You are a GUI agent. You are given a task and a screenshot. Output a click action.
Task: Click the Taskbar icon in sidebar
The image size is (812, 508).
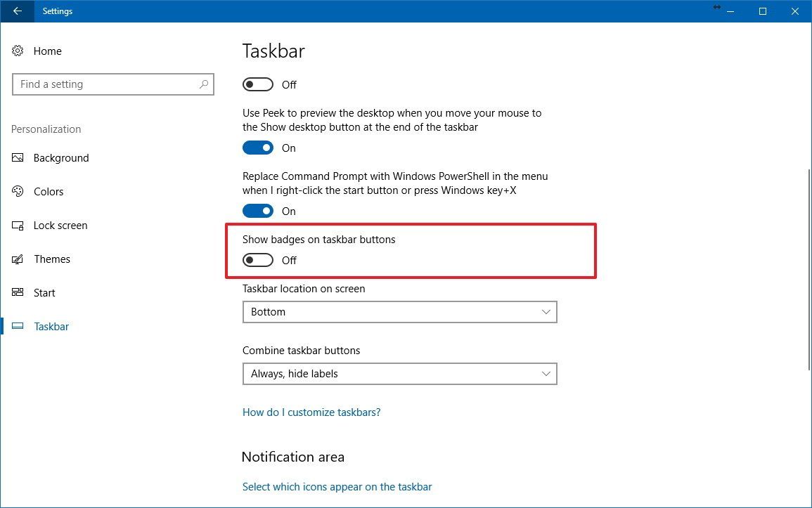coord(18,326)
